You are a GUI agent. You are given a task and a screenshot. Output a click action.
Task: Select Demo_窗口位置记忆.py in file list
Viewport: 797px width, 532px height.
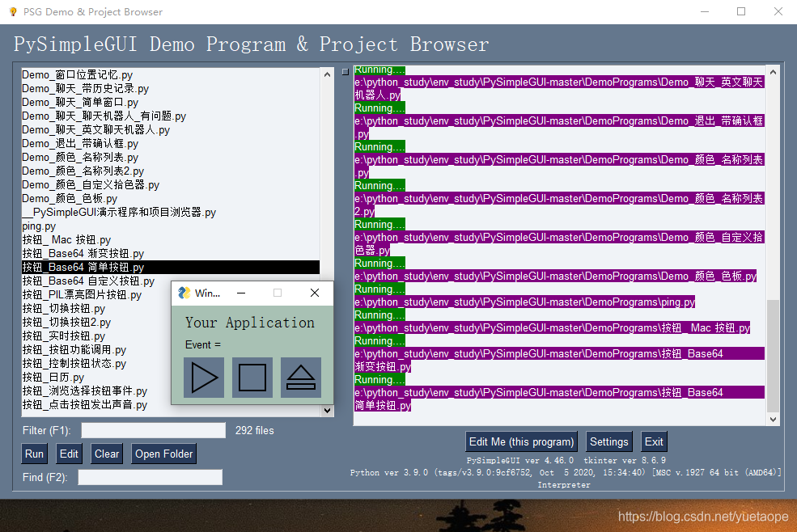(171, 74)
